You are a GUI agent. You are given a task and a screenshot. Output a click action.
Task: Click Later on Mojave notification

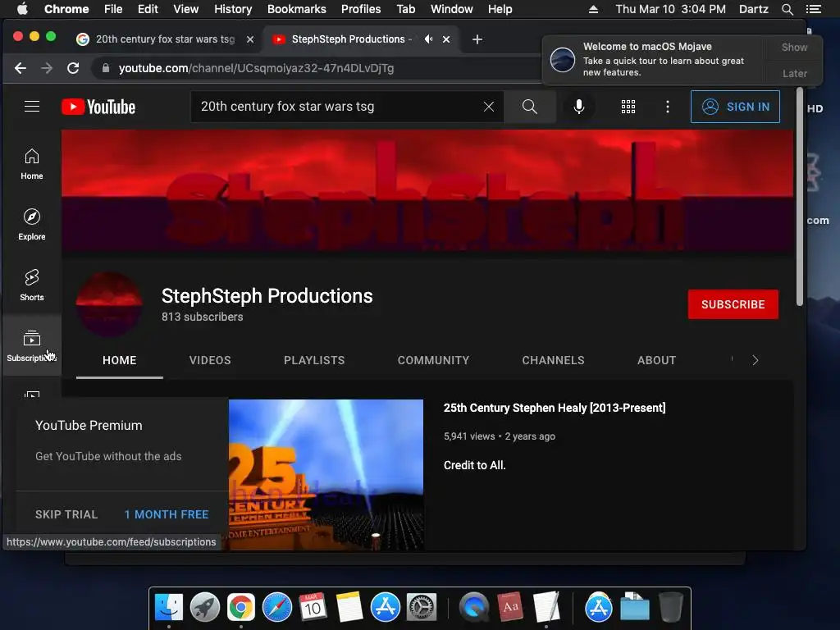pos(794,73)
